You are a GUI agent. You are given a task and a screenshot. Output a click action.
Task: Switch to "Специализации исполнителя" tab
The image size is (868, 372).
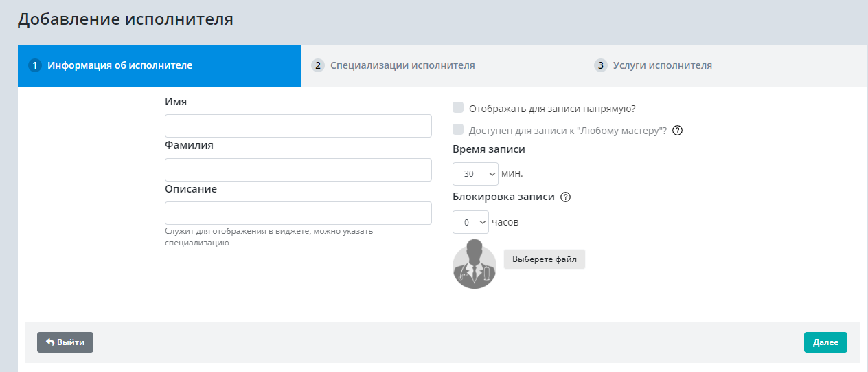click(402, 66)
